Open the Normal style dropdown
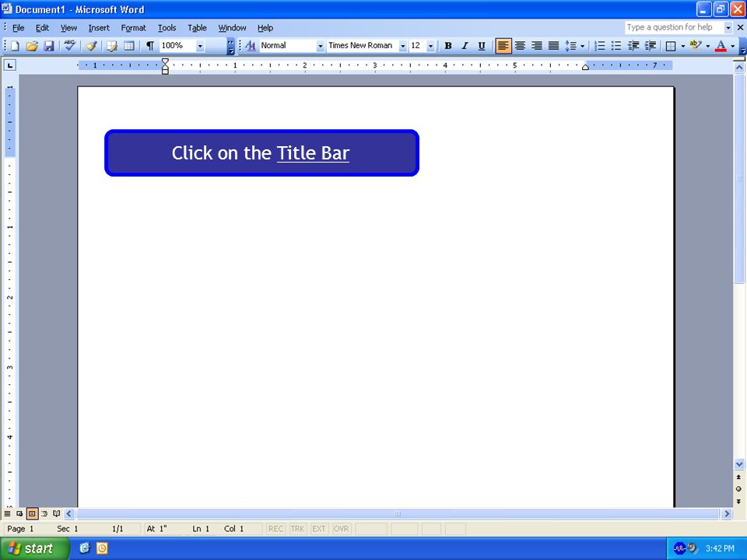Image resolution: width=747 pixels, height=560 pixels. 320,46
